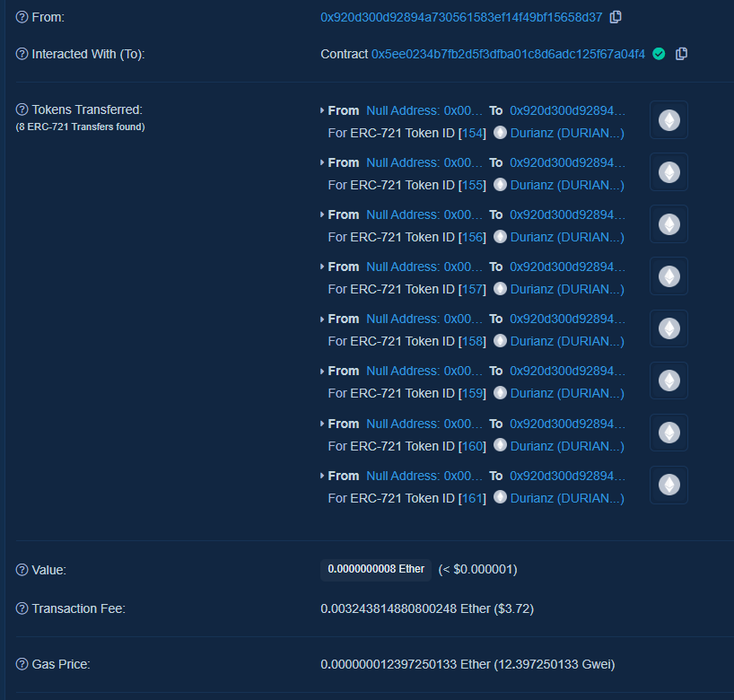Click the (< $0.000001) value text
This screenshot has width=734, height=700.
coord(477,569)
